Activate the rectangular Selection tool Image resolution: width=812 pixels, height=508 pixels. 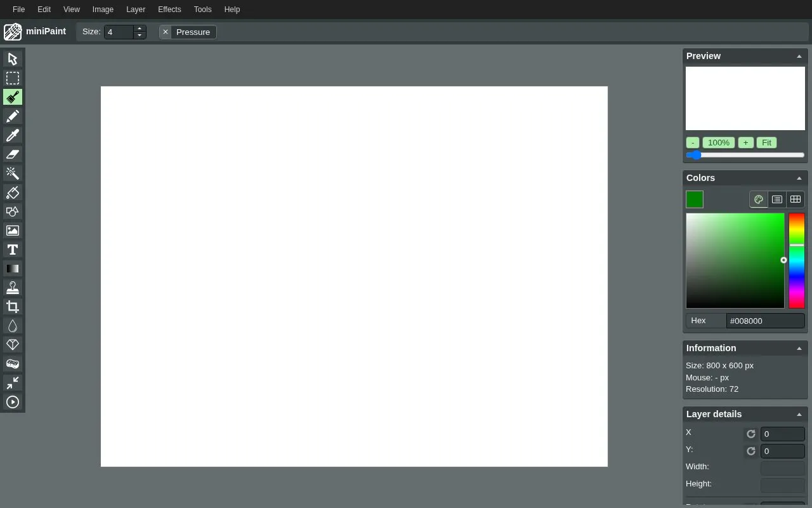(13, 78)
